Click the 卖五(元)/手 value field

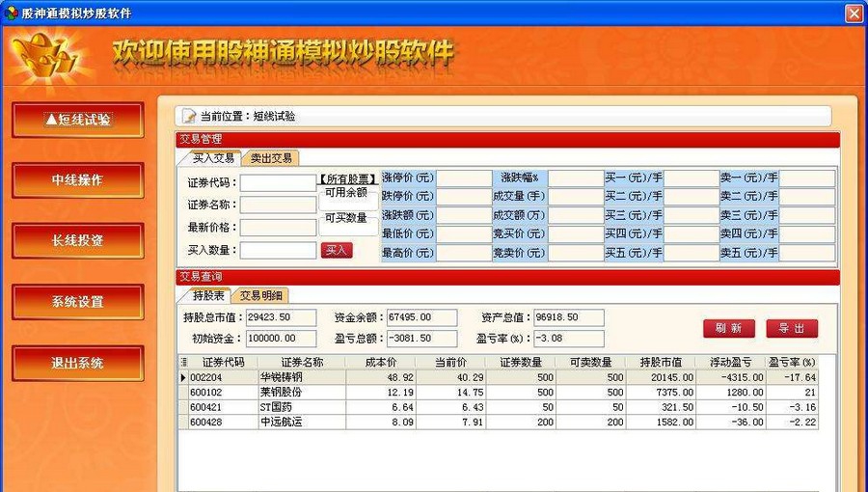pos(807,254)
